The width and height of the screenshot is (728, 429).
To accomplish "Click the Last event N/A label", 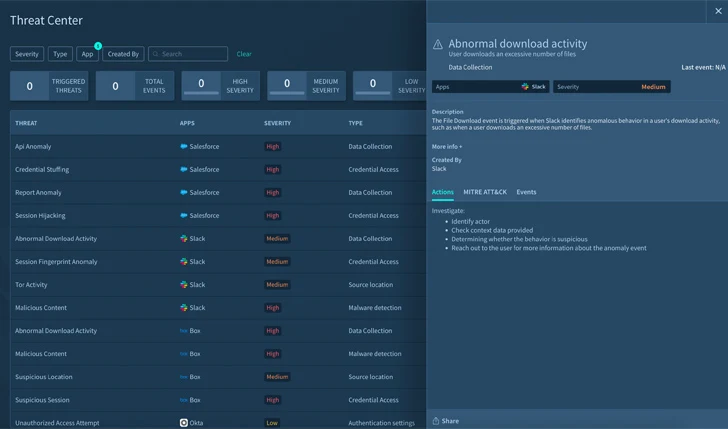I will pos(703,67).
